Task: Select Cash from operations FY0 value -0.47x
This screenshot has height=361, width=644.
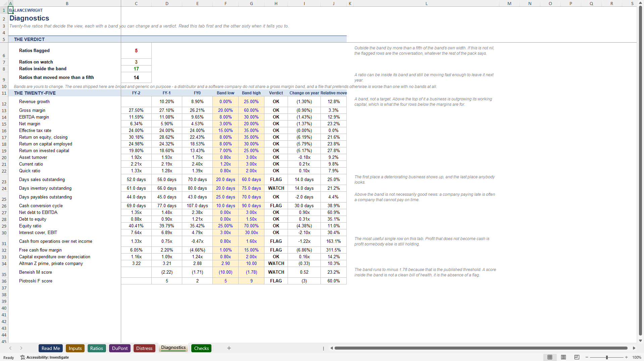Action: point(197,241)
